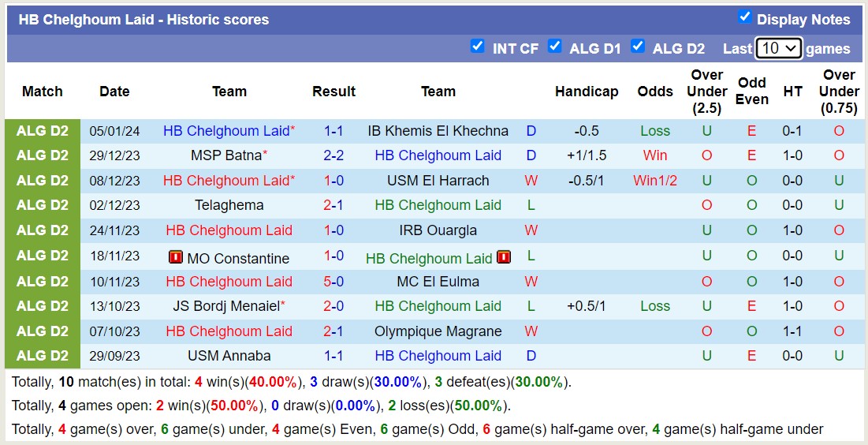Open the Telaghema team link
868x445 pixels.
click(x=229, y=205)
